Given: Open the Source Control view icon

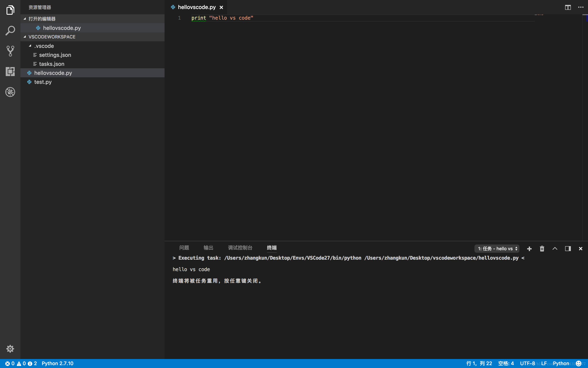Looking at the screenshot, I should [10, 51].
